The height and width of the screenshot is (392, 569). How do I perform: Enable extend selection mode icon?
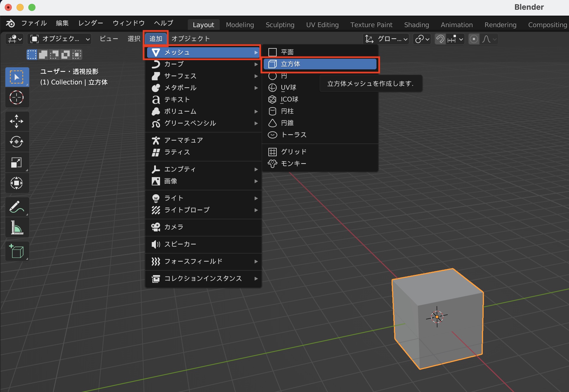click(x=43, y=55)
